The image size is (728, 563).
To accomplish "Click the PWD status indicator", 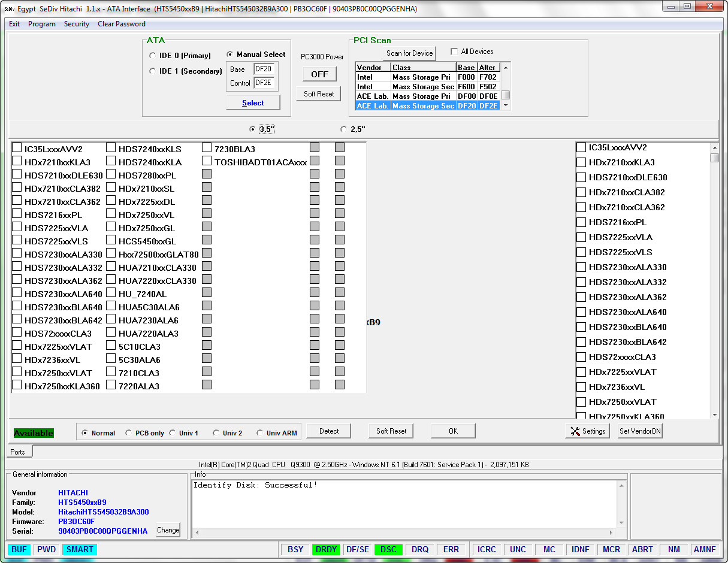I will click(47, 549).
